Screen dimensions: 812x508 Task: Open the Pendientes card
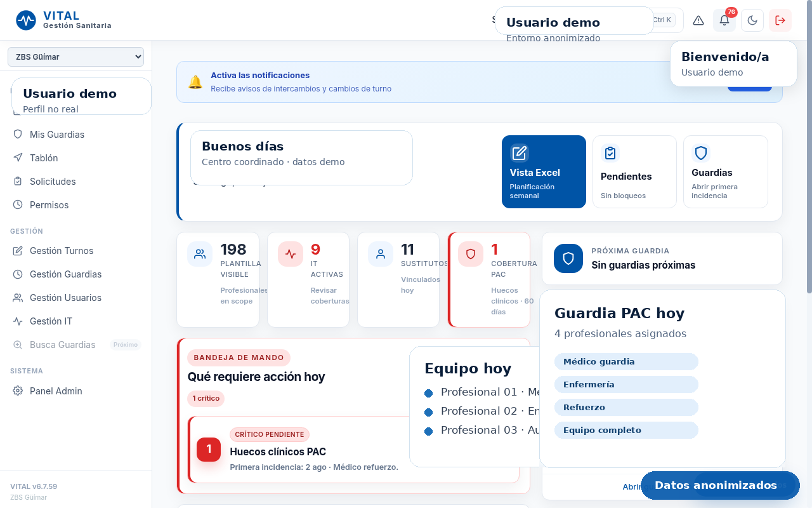click(634, 171)
